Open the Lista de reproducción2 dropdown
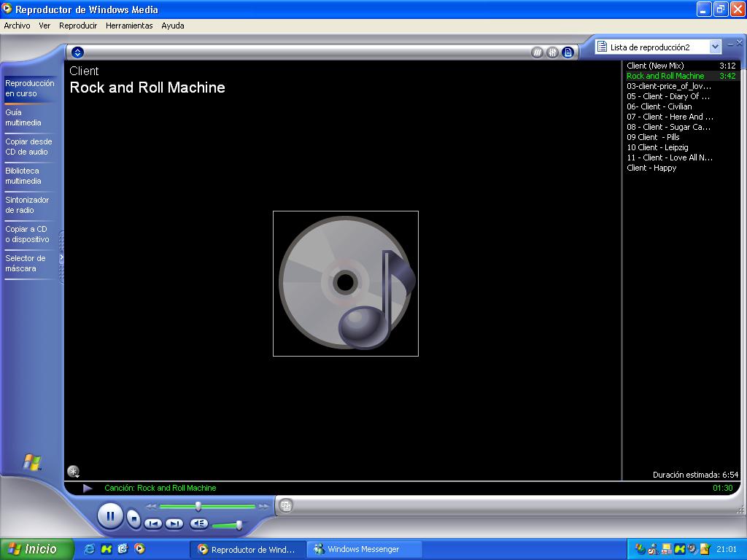The image size is (747, 560). pos(715,47)
